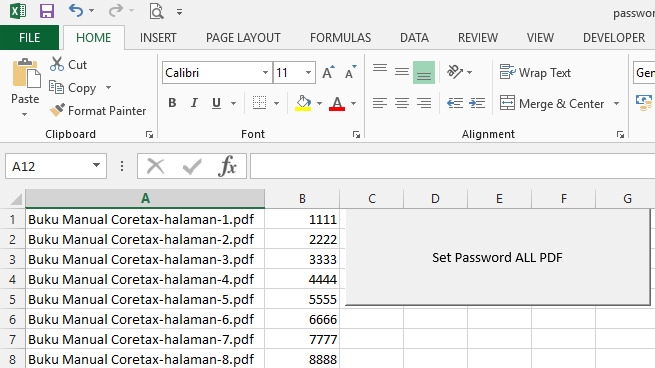Apply cell Borders icon

259,103
